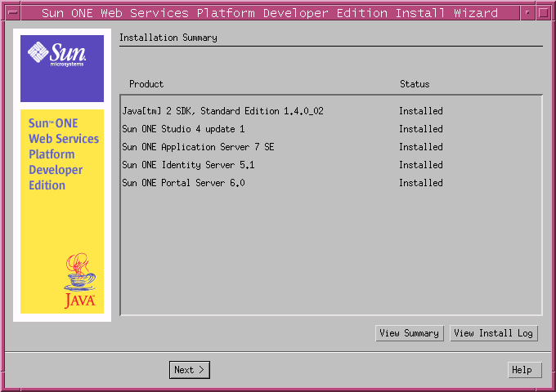Click Installed status for Identity Server 5.1

click(421, 165)
